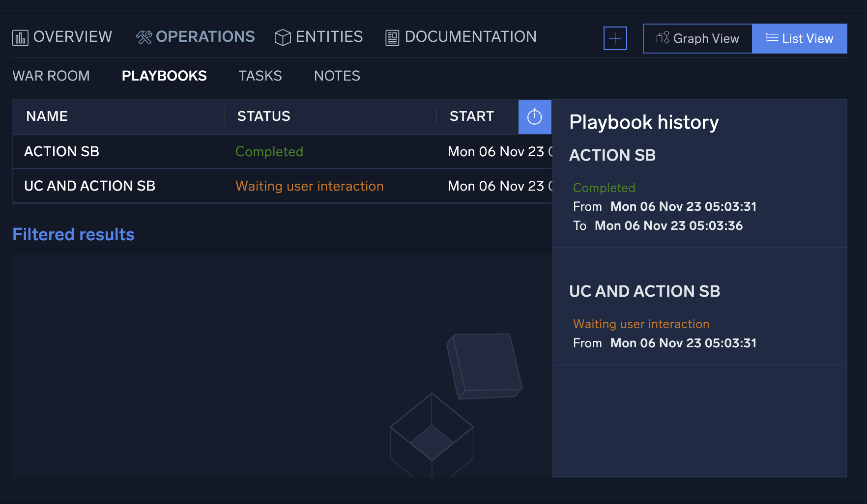Switch to the Tasks tab

(x=260, y=76)
